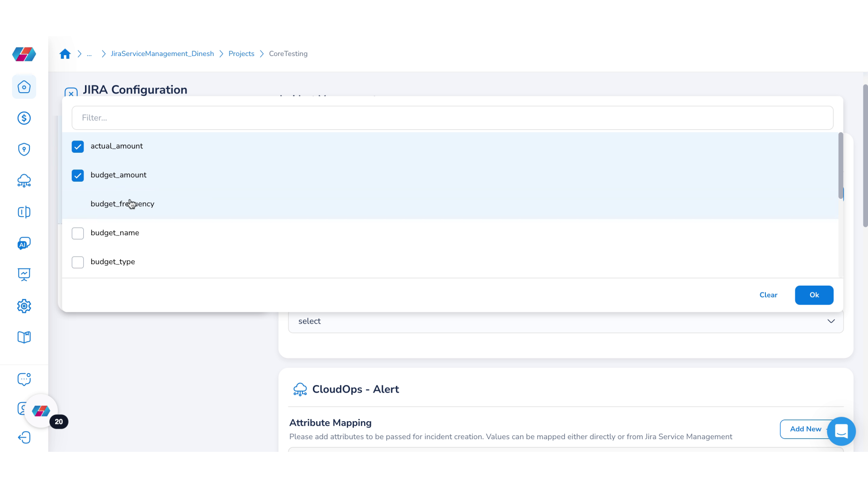Click the page vertical scrollbar

point(865,156)
